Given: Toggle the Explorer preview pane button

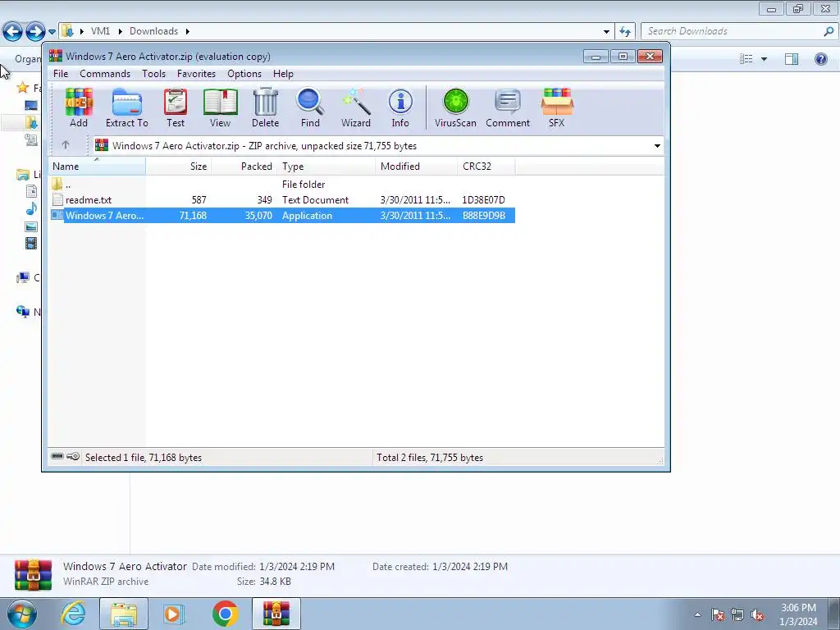Looking at the screenshot, I should click(792, 59).
